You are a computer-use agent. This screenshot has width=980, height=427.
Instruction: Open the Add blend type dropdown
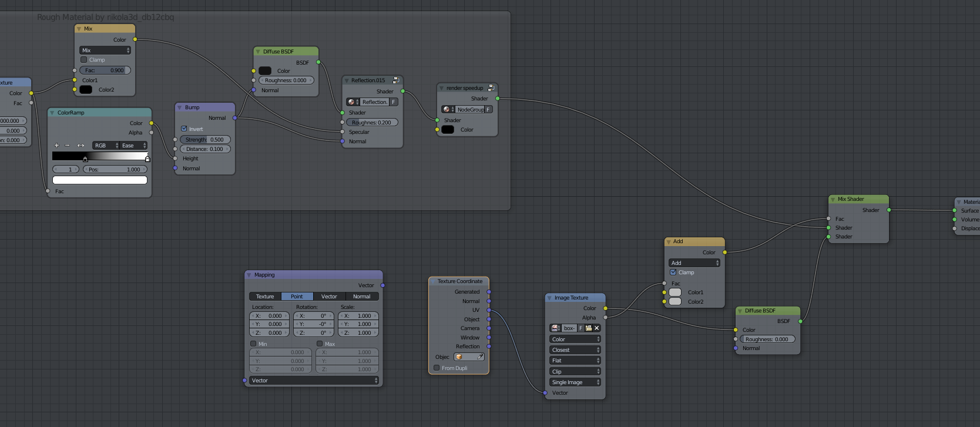[x=694, y=263]
